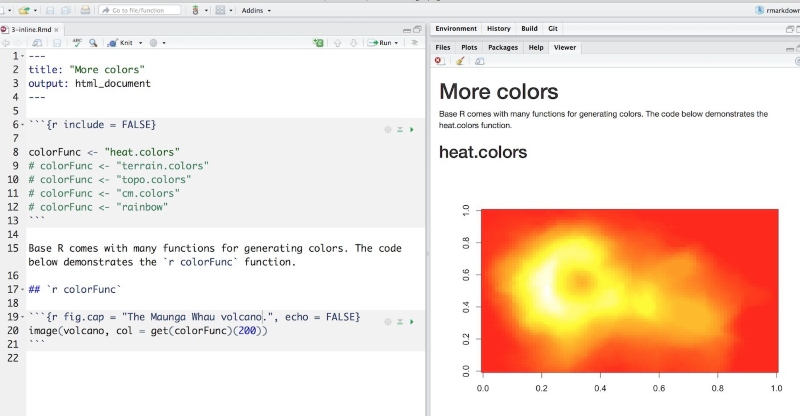800x416 pixels.
Task: Expand the version control dropdown arrow
Action: pos(206,10)
